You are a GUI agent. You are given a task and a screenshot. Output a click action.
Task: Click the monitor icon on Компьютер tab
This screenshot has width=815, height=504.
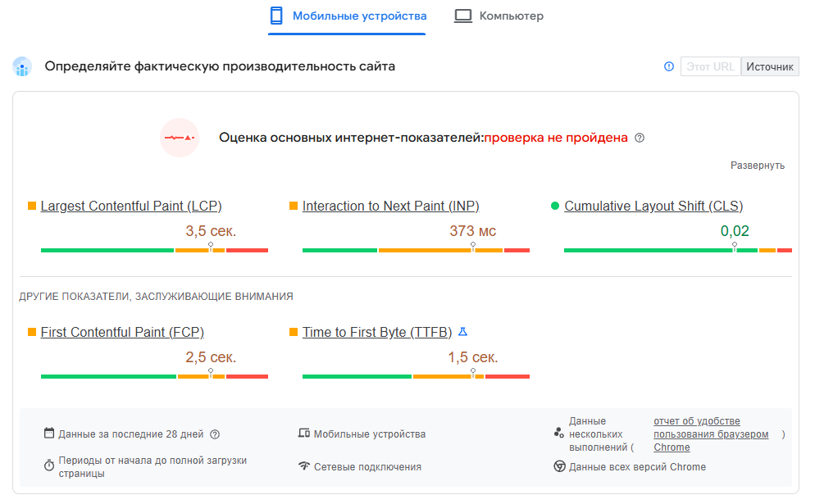click(463, 15)
